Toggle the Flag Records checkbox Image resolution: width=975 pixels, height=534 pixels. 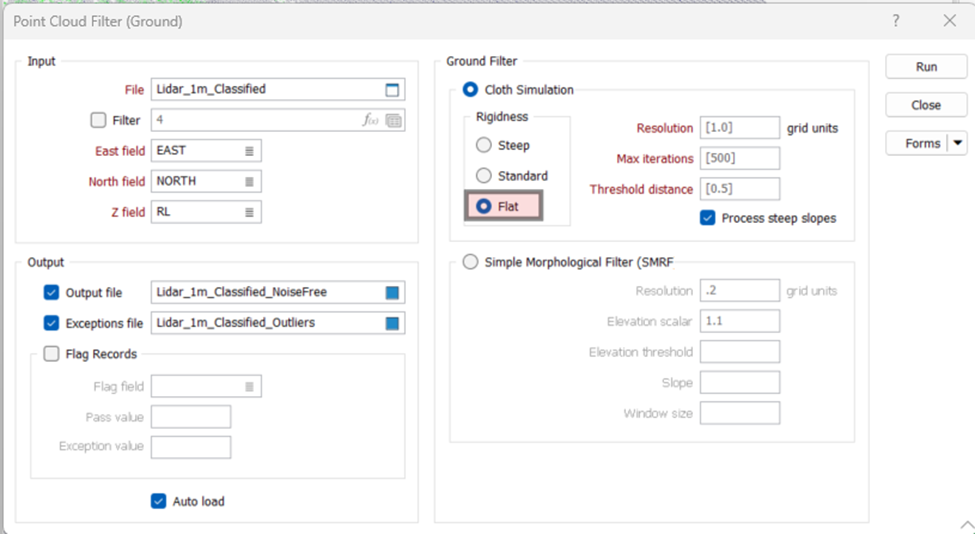pos(52,354)
